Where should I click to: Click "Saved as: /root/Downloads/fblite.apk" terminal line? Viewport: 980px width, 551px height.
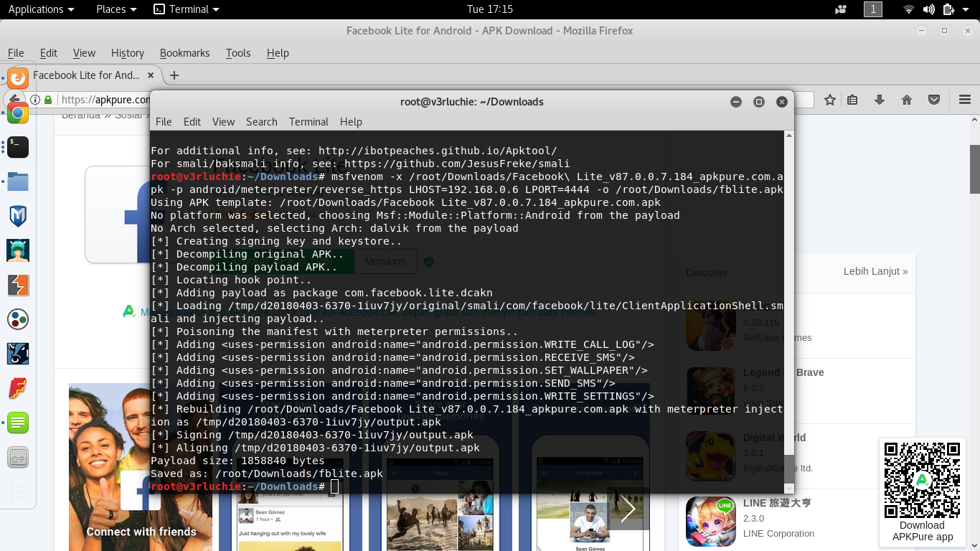click(x=267, y=474)
